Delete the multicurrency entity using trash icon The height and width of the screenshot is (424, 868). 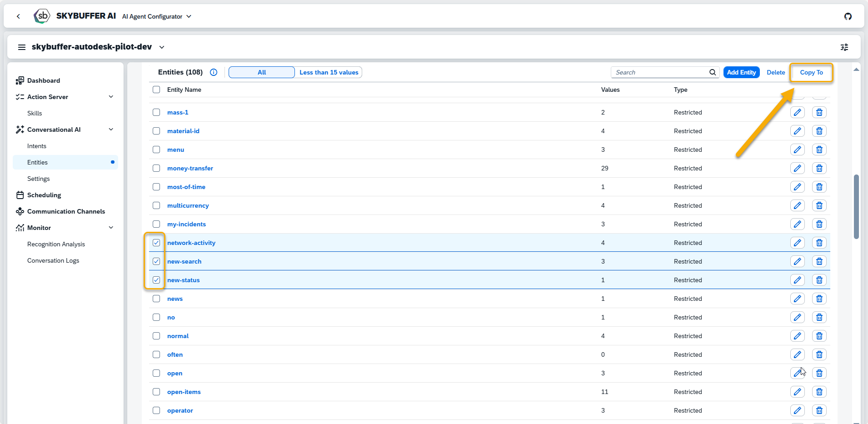[x=819, y=205]
